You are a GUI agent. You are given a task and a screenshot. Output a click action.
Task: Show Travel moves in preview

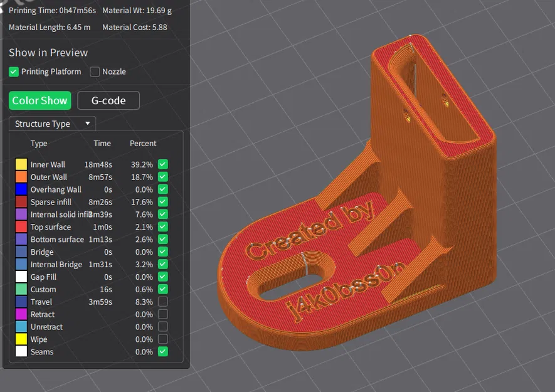coord(163,302)
